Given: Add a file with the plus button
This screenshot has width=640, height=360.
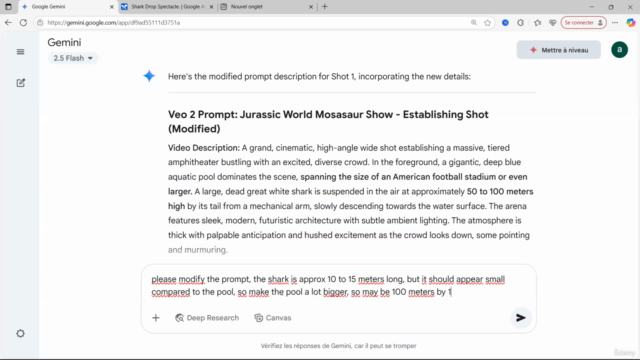Looking at the screenshot, I should point(156,318).
